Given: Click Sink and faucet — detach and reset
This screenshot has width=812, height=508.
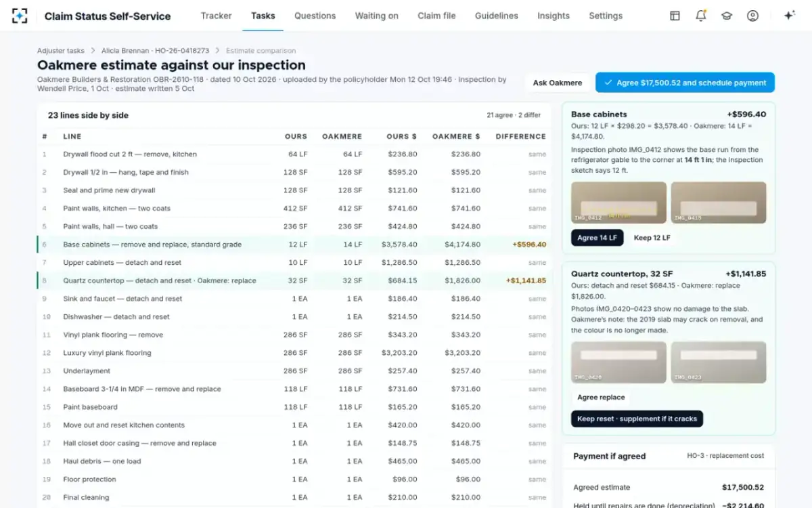Looking at the screenshot, I should (x=122, y=299).
